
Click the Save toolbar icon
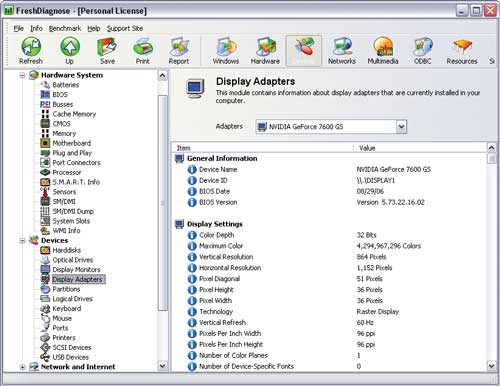(107, 51)
